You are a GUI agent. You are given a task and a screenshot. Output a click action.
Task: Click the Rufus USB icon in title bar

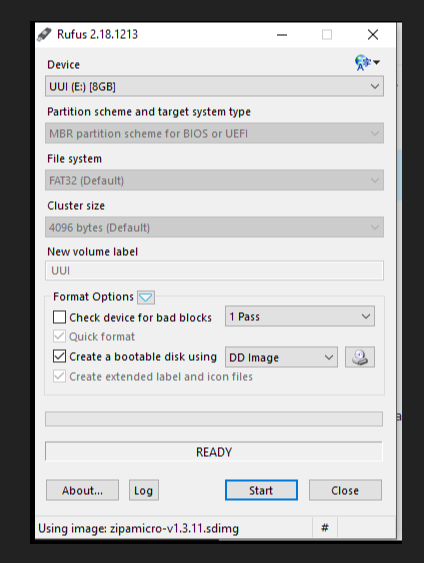tap(44, 35)
